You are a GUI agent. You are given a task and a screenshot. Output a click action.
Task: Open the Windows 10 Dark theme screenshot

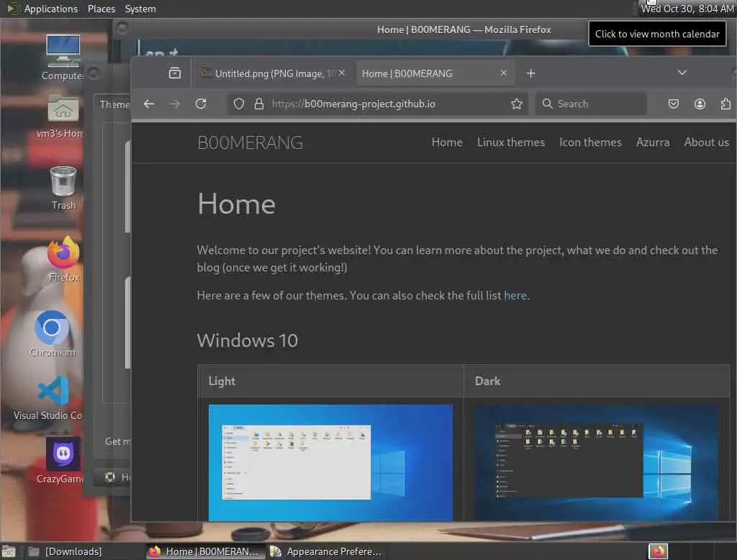tap(596, 462)
